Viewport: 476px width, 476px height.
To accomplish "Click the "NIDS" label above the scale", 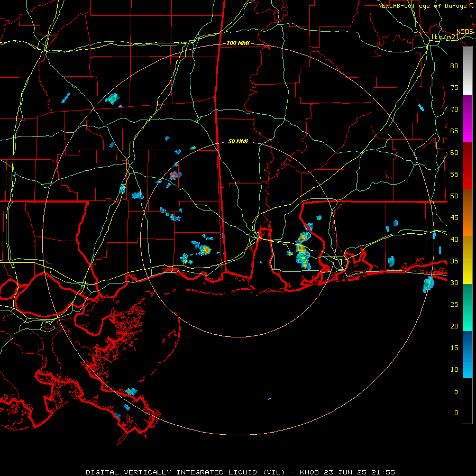I will coord(465,32).
